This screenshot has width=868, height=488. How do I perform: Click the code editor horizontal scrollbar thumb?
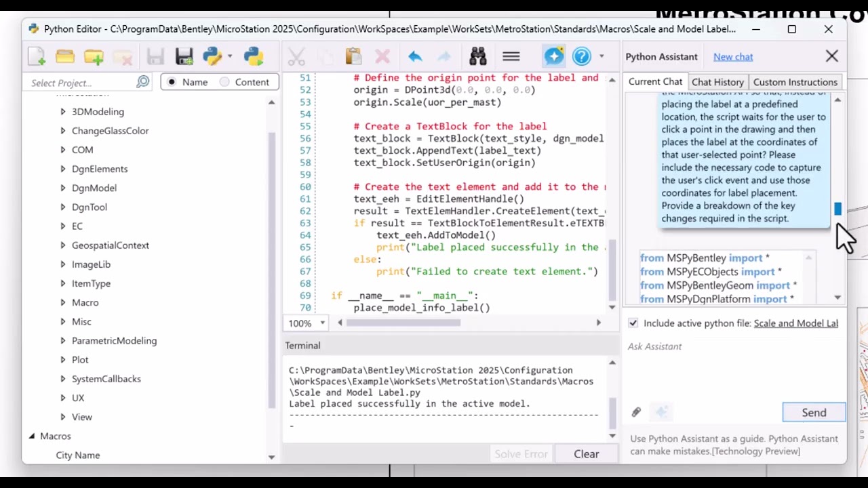403,323
